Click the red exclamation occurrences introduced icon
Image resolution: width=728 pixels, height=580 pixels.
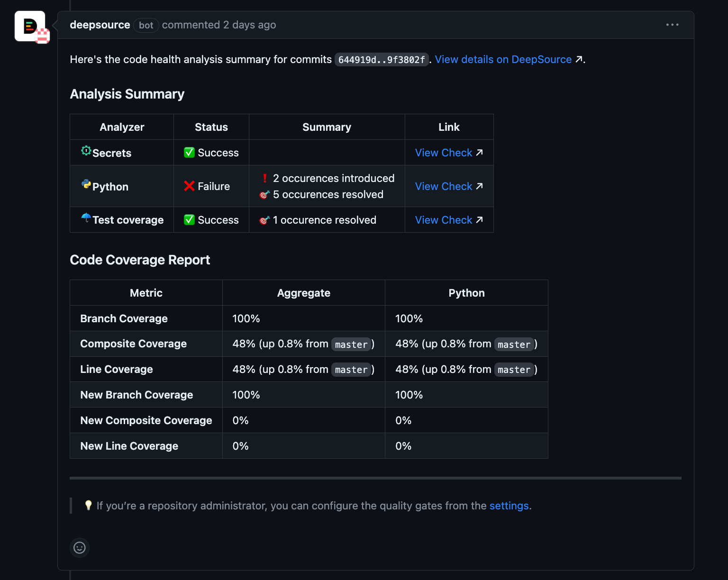(264, 179)
